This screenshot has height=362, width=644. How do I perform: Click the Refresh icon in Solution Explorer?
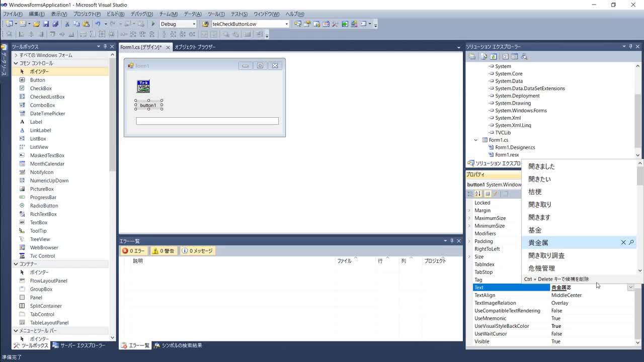point(494,56)
